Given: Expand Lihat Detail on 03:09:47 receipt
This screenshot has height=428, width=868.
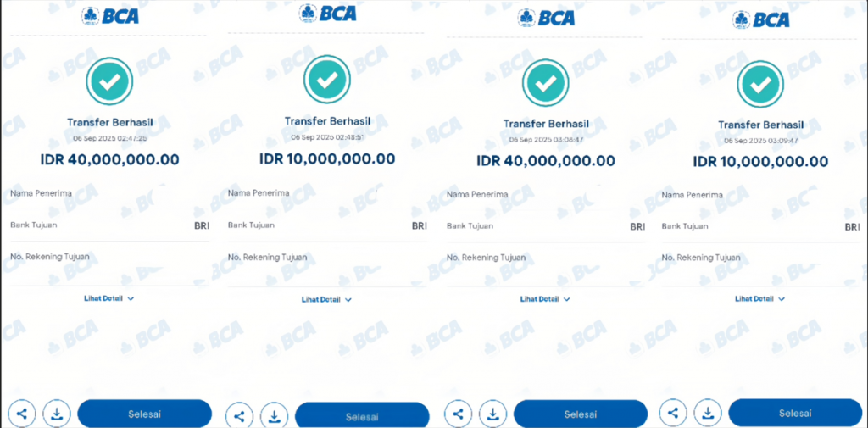Looking at the screenshot, I should 760,298.
